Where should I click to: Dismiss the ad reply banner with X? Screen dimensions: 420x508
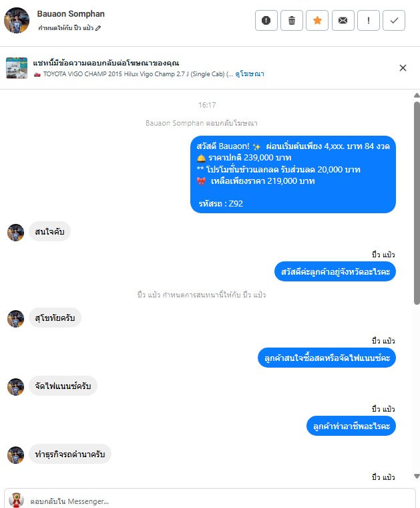403,68
